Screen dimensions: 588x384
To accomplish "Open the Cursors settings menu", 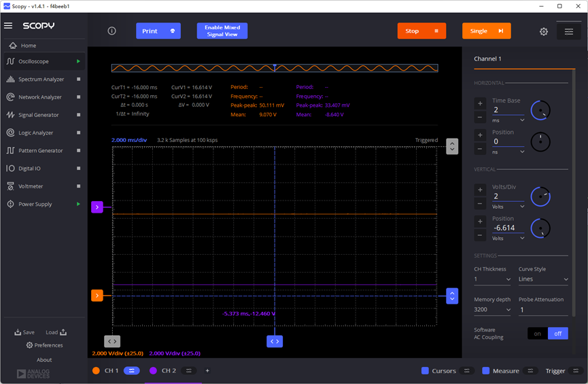I will (x=467, y=370).
